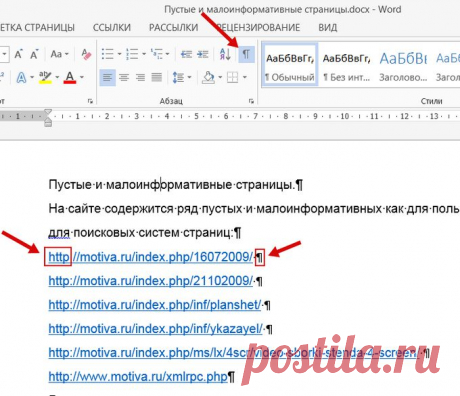The image size is (460, 396).
Task: Apply the Без инт... style
Action: pyautogui.click(x=347, y=65)
